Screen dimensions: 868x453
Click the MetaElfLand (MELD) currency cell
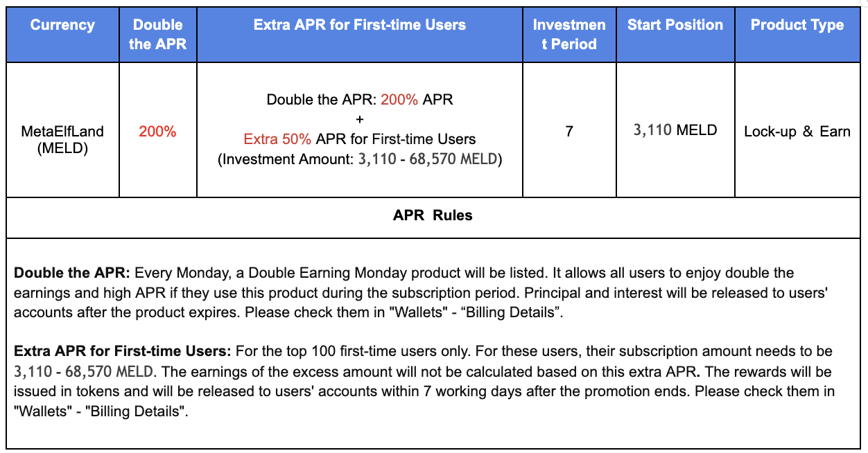tap(62, 139)
